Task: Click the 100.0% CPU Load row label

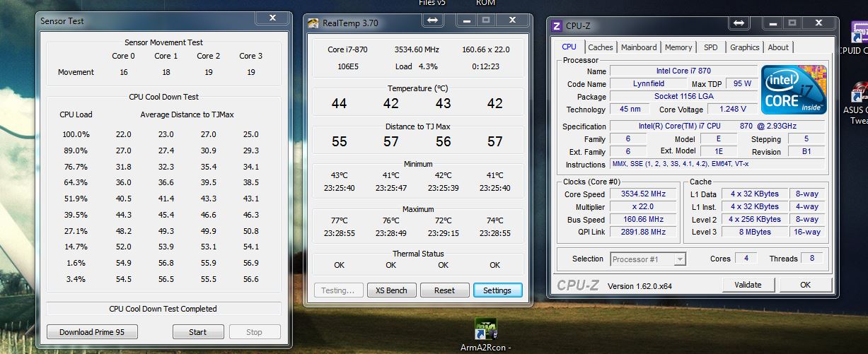Action: pyautogui.click(x=76, y=134)
